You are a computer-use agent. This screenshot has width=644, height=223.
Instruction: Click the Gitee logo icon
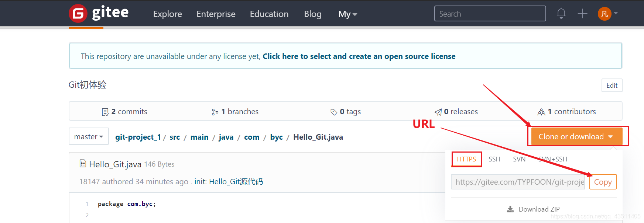[78, 14]
